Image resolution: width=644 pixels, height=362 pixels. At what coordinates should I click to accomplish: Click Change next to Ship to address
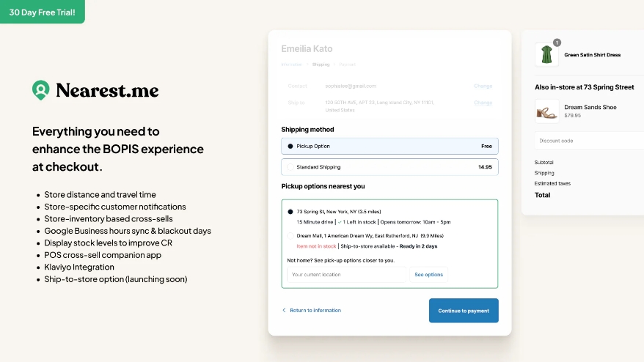point(483,103)
